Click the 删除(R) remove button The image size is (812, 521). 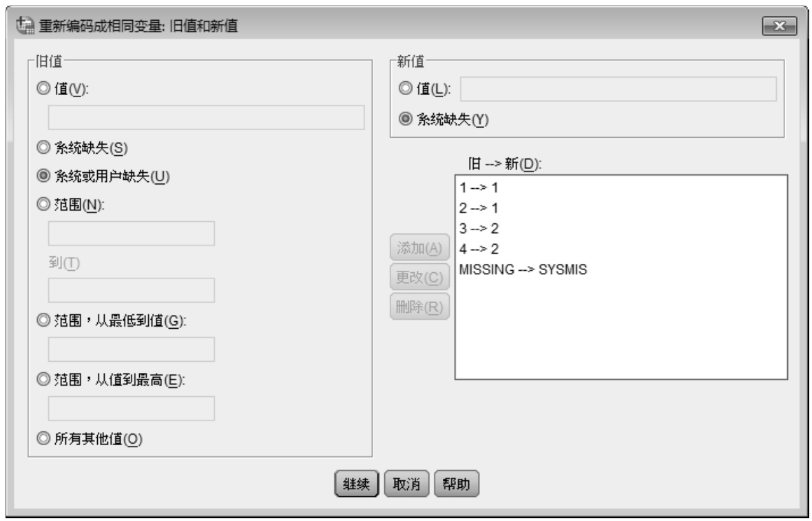coord(419,307)
